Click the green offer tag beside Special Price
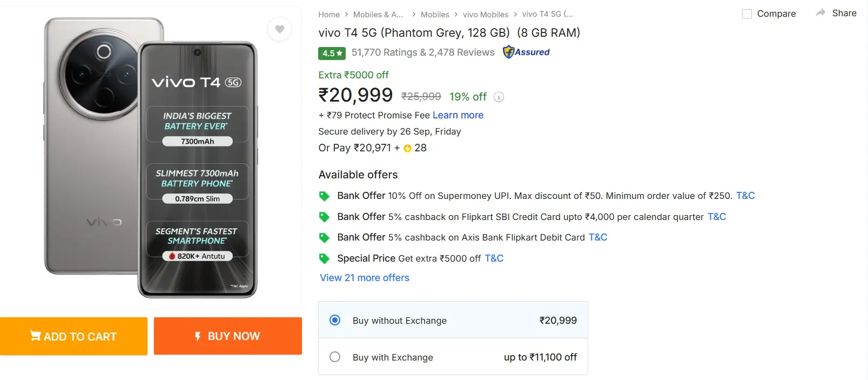 pos(324,258)
